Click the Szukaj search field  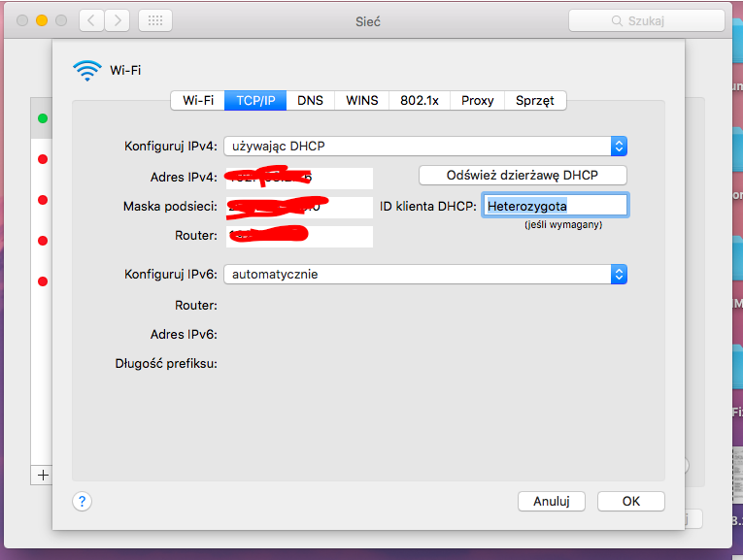point(646,20)
